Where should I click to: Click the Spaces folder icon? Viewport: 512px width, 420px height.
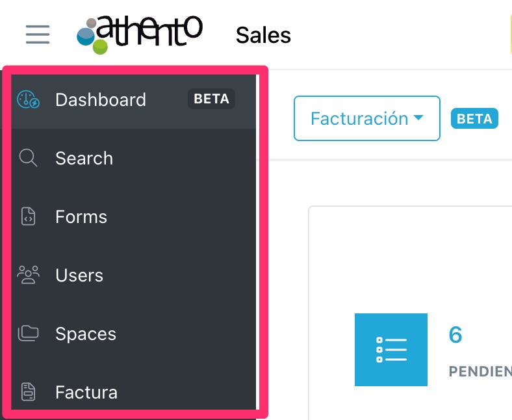28,334
